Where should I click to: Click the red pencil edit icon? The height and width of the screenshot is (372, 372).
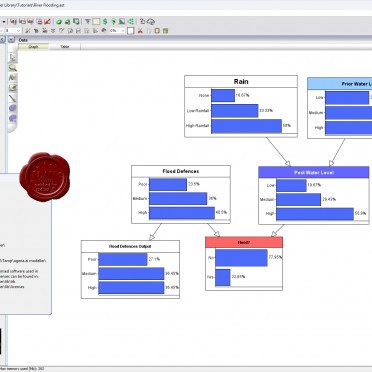click(x=47, y=22)
